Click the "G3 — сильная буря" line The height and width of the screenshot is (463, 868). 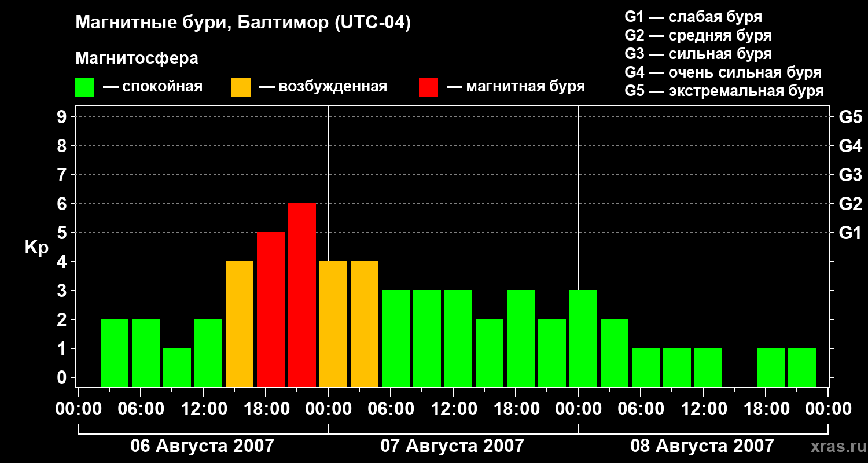click(x=698, y=54)
